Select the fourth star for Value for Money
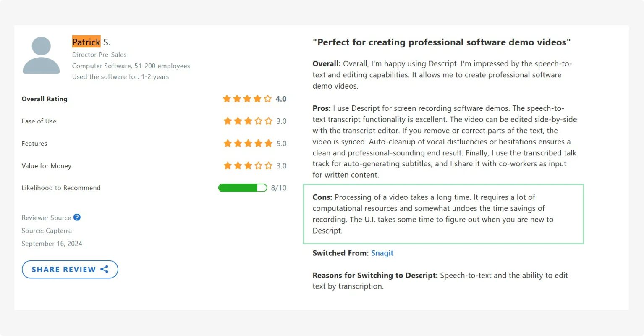644x336 pixels. click(x=259, y=165)
